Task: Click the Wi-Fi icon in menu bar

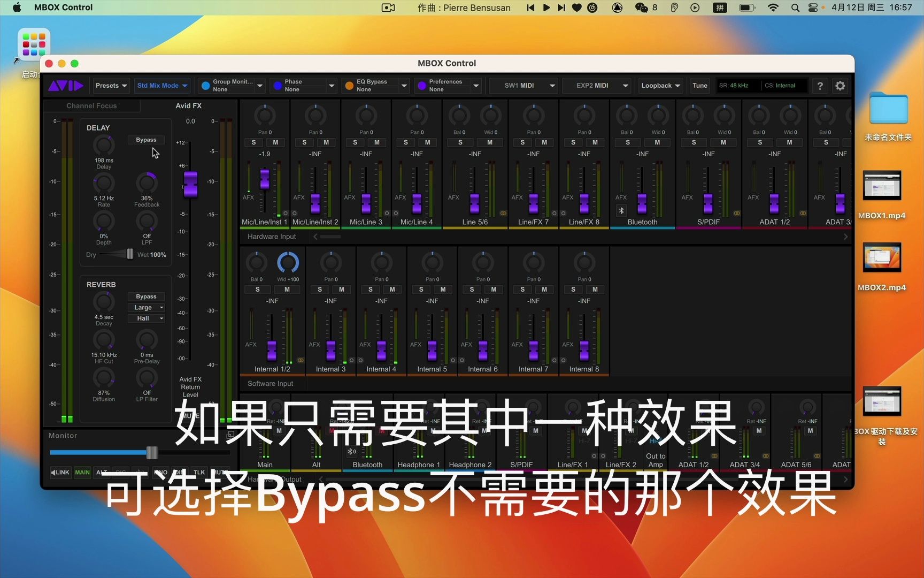Action: click(x=773, y=7)
